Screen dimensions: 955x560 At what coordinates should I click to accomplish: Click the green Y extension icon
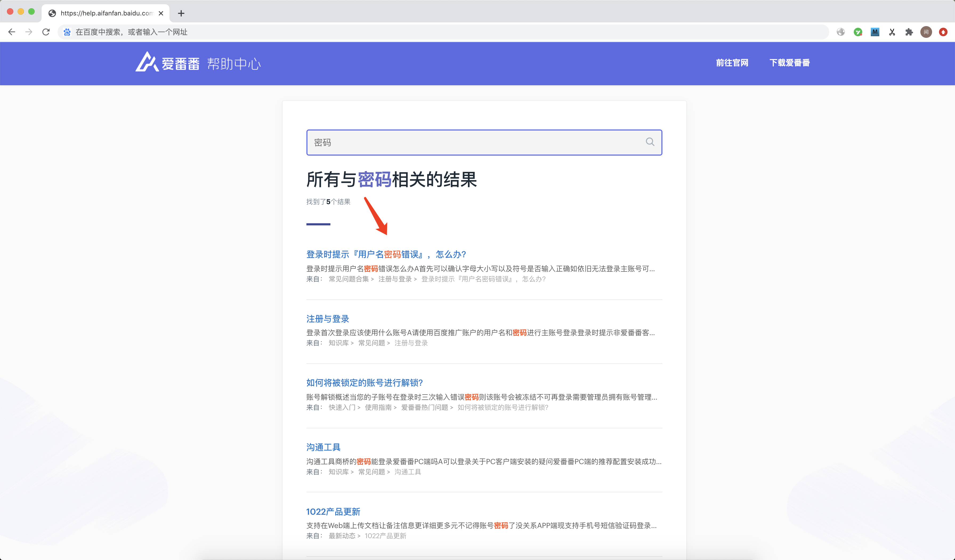point(857,32)
